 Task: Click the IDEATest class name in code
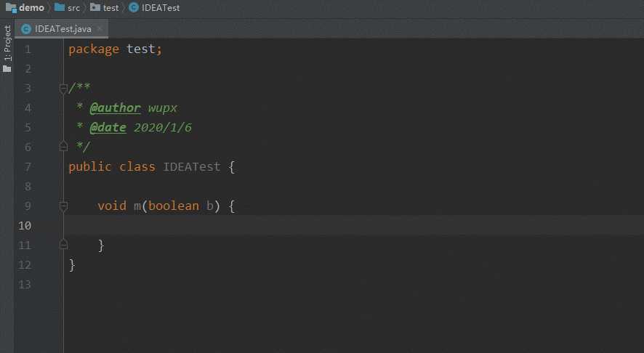tap(191, 166)
